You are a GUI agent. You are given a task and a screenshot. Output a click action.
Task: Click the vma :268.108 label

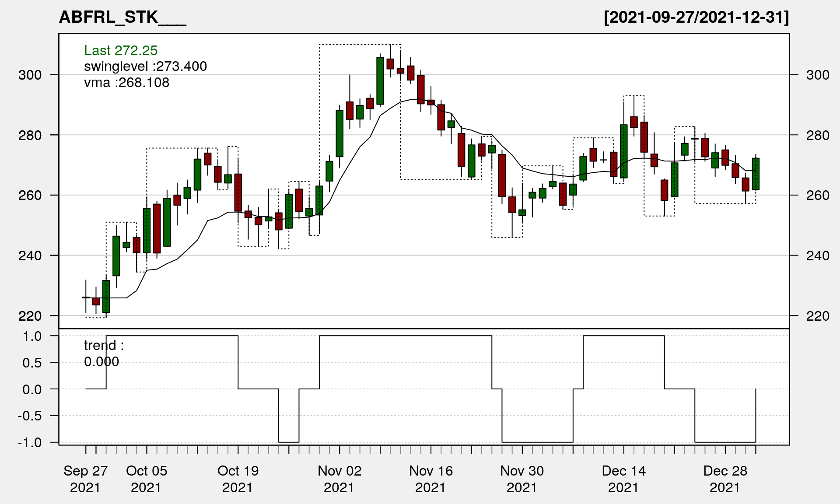click(126, 82)
